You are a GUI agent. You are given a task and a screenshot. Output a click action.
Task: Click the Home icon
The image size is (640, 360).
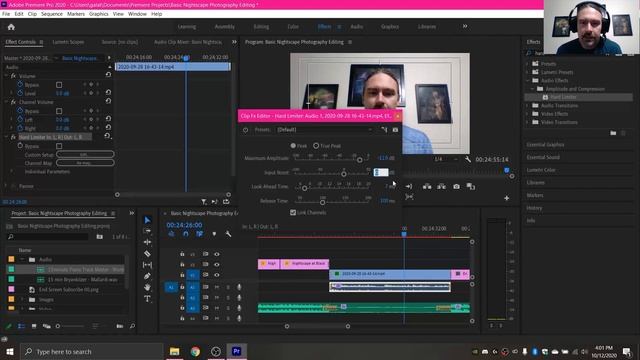point(11,27)
